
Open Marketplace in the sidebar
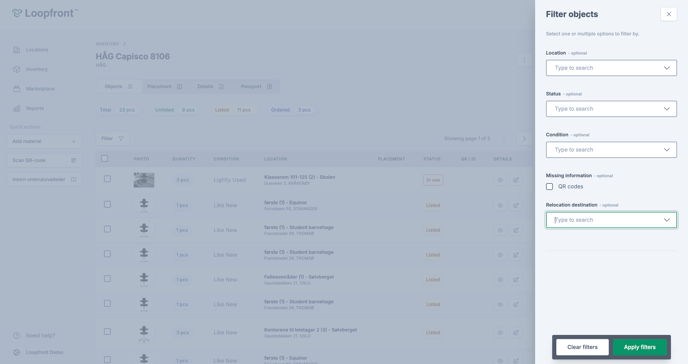point(34,89)
